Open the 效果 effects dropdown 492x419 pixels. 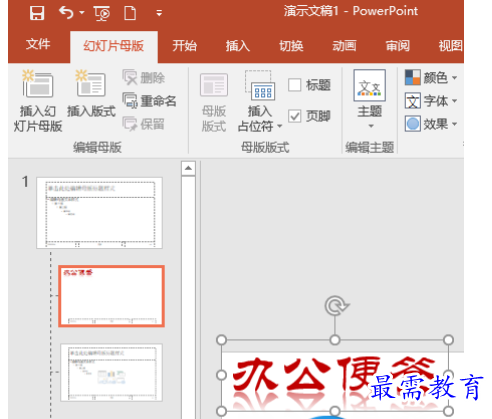[431, 124]
